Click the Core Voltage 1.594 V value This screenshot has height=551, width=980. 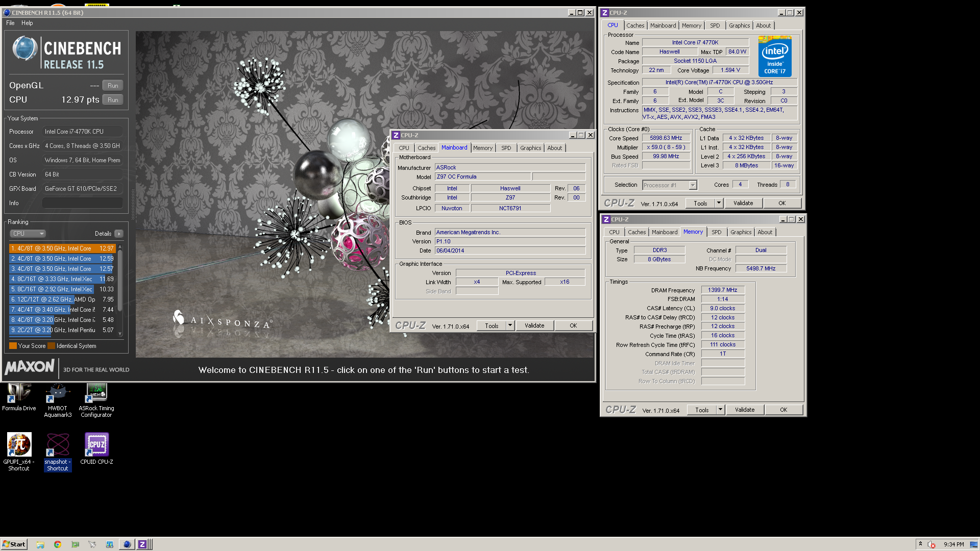[730, 70]
